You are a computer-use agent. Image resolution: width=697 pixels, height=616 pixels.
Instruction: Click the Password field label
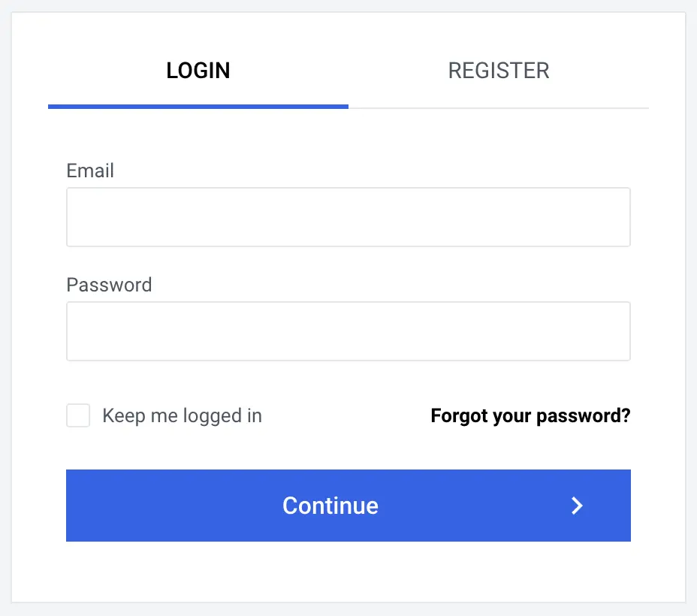(109, 285)
